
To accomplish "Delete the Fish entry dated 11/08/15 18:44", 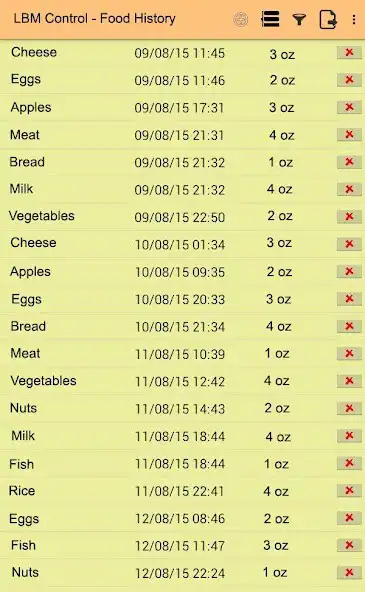I will (x=349, y=463).
